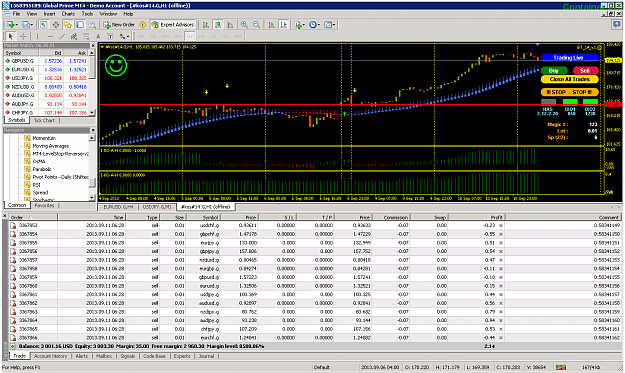Select the arrow cursor tool

[x=11, y=36]
